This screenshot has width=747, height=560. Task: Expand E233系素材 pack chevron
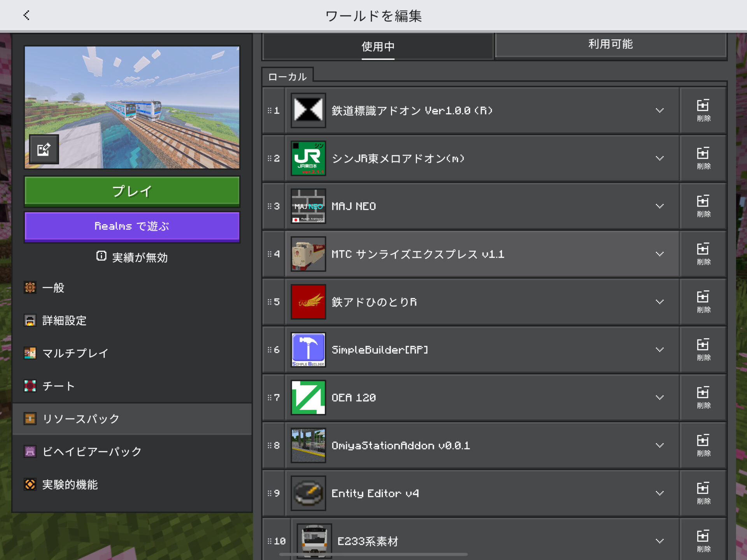[x=659, y=541]
